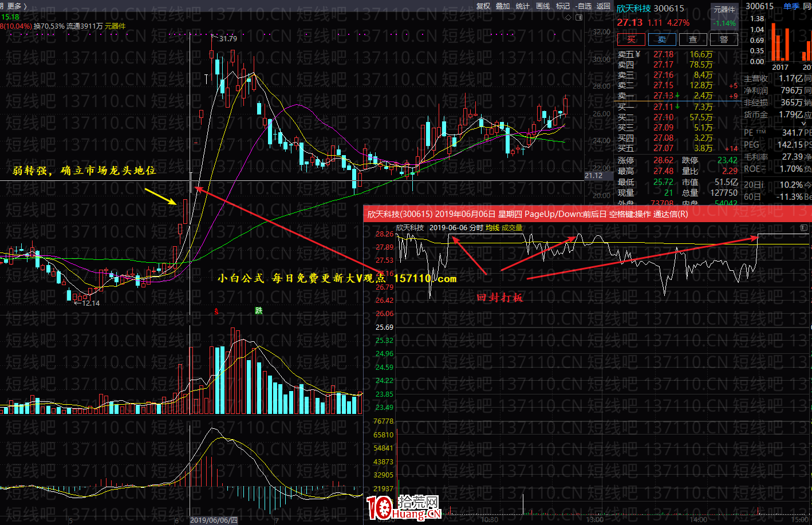This screenshot has height=525, width=812.
Task: Click the PE TTM value 341.7
Action: [793, 133]
